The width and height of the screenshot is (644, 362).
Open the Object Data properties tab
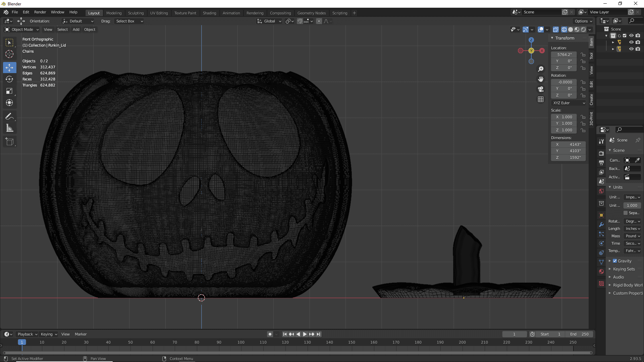pos(601,262)
